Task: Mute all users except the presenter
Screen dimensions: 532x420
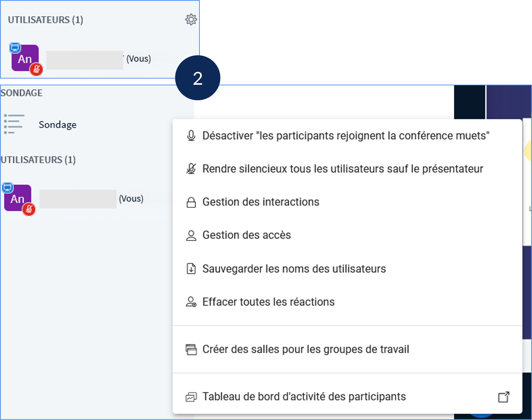Action: (343, 169)
